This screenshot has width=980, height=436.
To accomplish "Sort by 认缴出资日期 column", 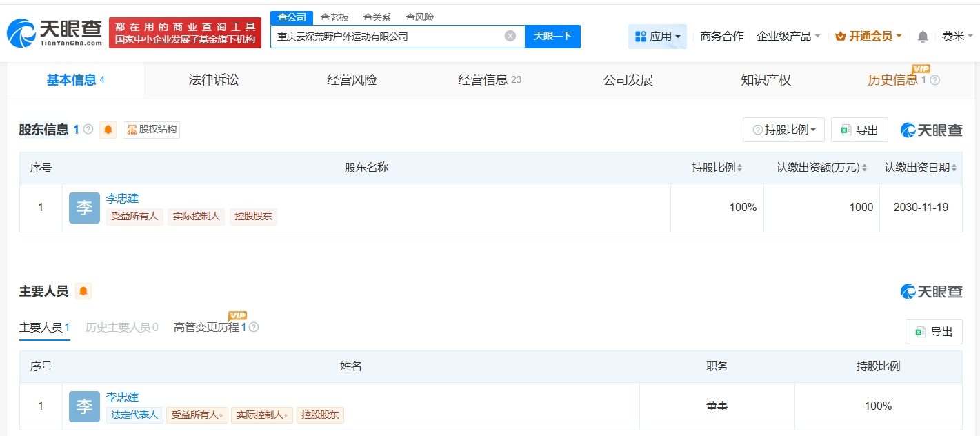I will pos(921,168).
